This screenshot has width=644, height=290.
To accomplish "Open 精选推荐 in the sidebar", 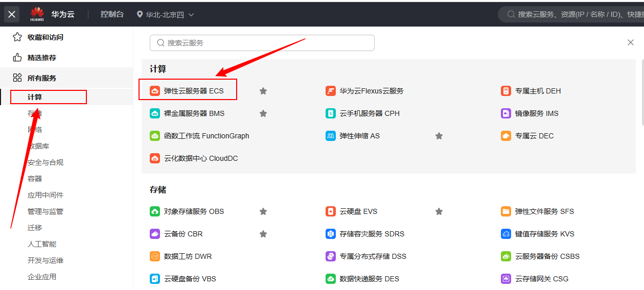I will [66, 58].
